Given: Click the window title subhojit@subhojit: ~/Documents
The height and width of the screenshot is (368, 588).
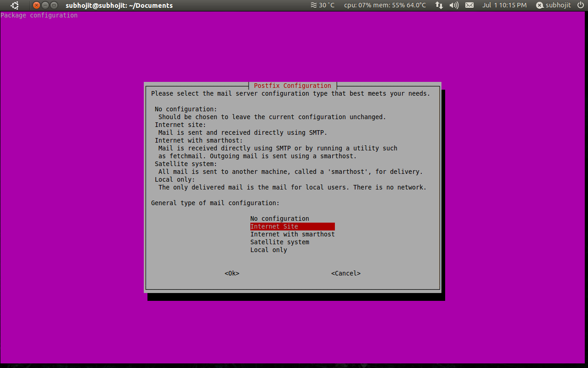Looking at the screenshot, I should 119,6.
